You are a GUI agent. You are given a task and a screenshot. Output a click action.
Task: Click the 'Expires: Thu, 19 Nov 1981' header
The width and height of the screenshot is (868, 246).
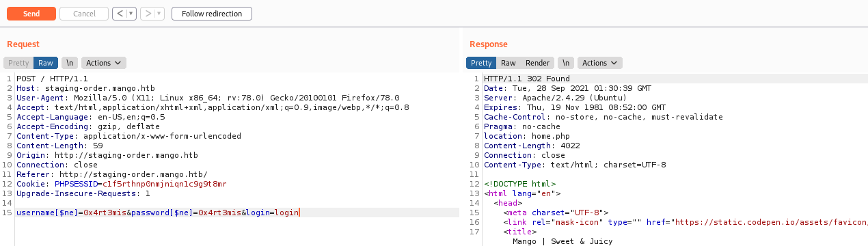(574, 107)
